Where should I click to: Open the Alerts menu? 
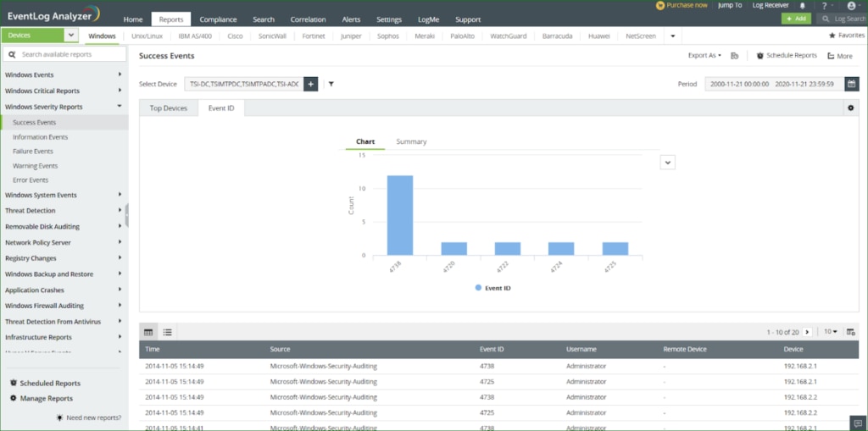(x=352, y=19)
